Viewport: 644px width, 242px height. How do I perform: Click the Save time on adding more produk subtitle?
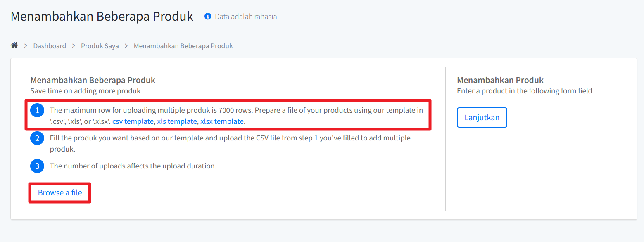point(86,91)
